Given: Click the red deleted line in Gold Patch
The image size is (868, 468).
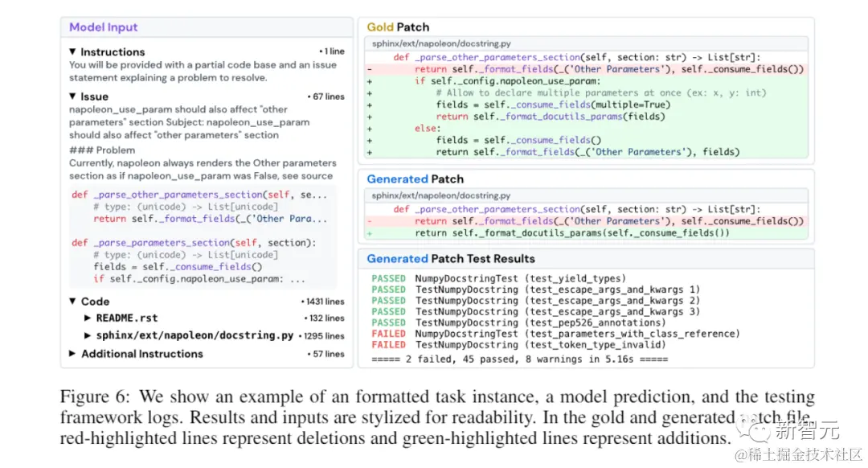Looking at the screenshot, I should point(586,69).
